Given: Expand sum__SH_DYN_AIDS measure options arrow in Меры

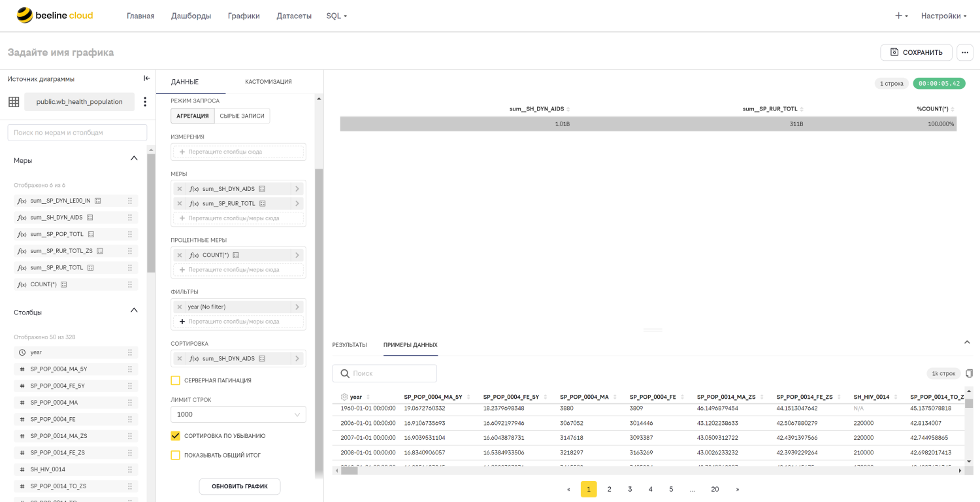Looking at the screenshot, I should point(297,189).
